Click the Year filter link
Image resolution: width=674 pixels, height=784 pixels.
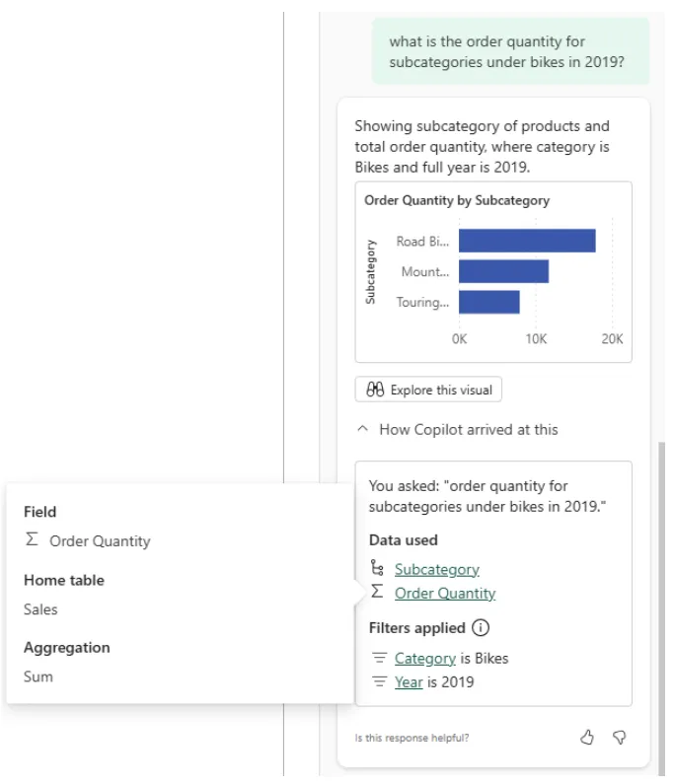(409, 681)
